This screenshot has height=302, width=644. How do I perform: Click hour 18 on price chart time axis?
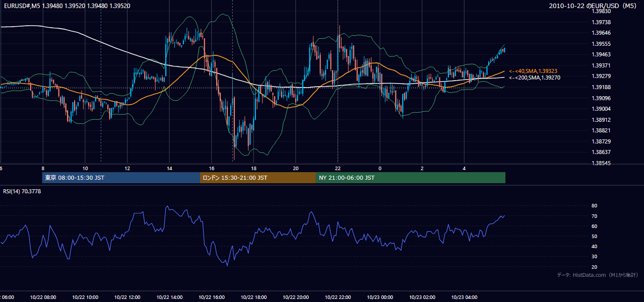coord(253,168)
